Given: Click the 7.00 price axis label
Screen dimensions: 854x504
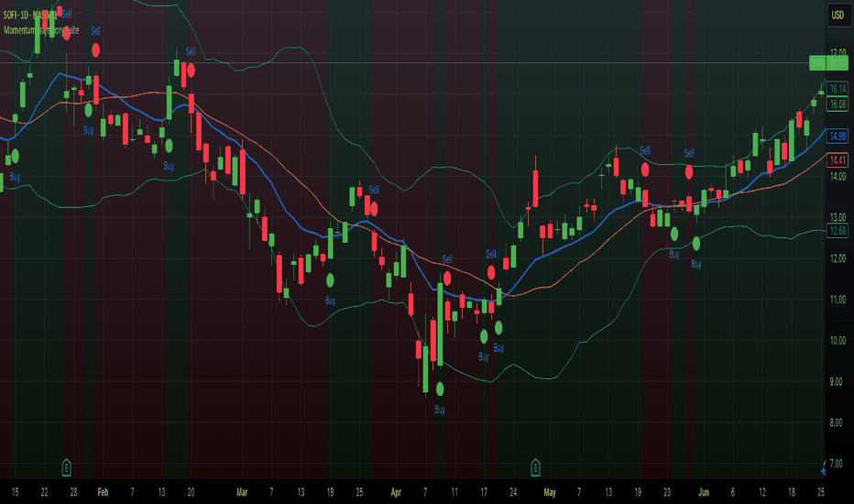Looking at the screenshot, I should tap(838, 464).
